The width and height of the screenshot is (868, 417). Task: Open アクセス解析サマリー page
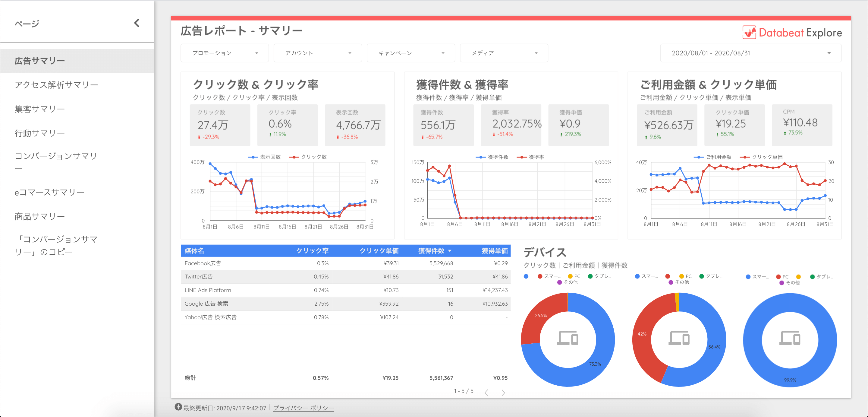point(77,85)
